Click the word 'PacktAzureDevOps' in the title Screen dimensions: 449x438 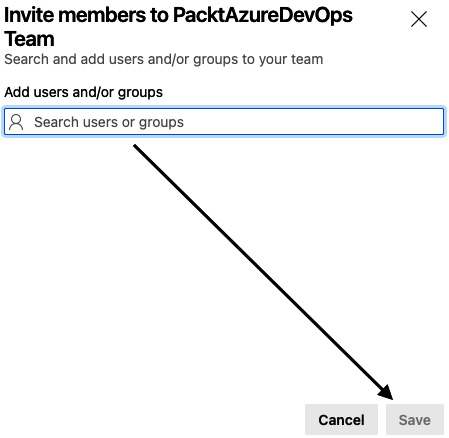click(x=263, y=15)
